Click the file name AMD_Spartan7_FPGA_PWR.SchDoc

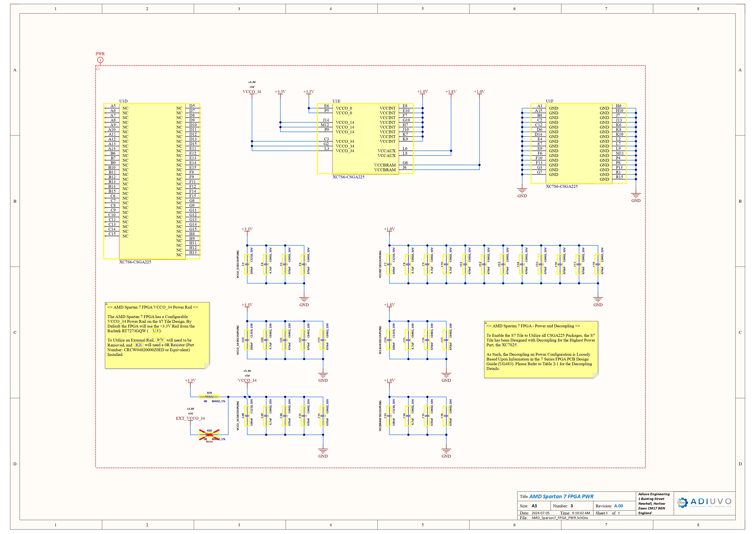(x=560, y=518)
